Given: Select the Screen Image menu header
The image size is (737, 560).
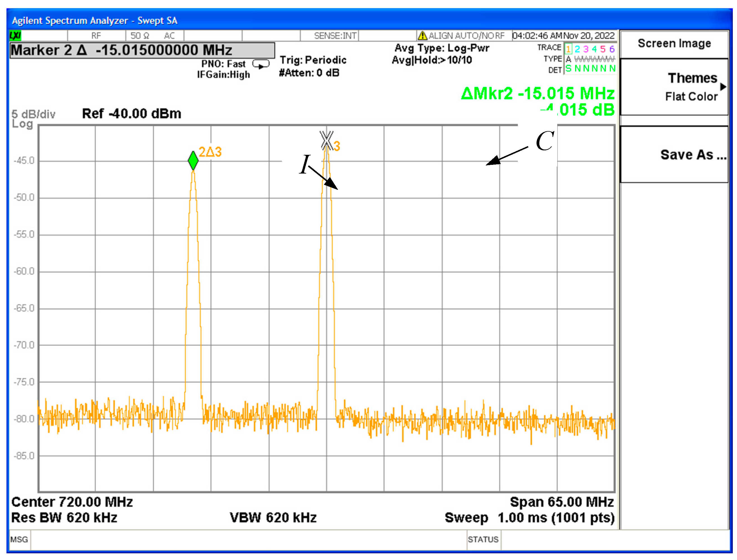Looking at the screenshot, I should [x=674, y=44].
